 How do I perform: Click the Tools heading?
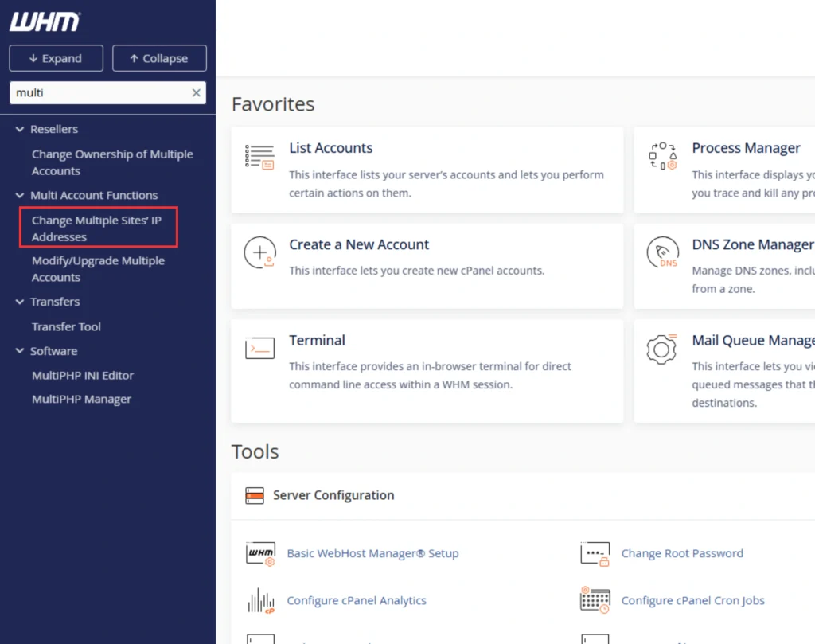255,451
